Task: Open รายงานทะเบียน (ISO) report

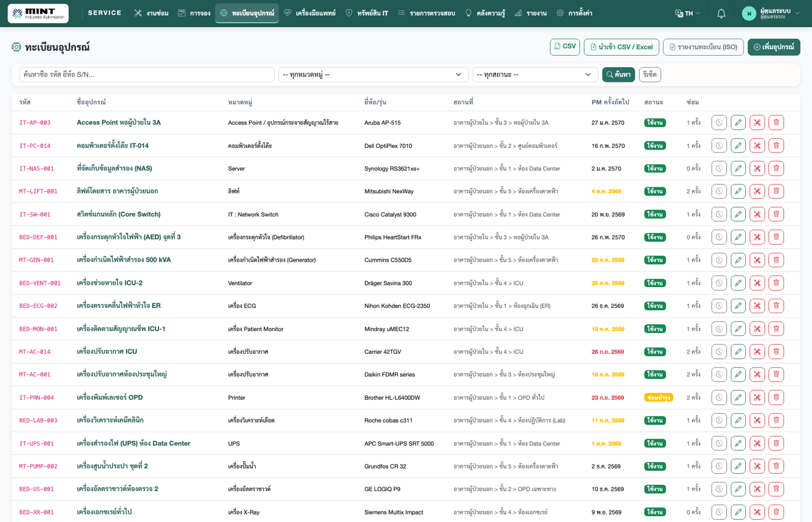Action: click(x=703, y=47)
